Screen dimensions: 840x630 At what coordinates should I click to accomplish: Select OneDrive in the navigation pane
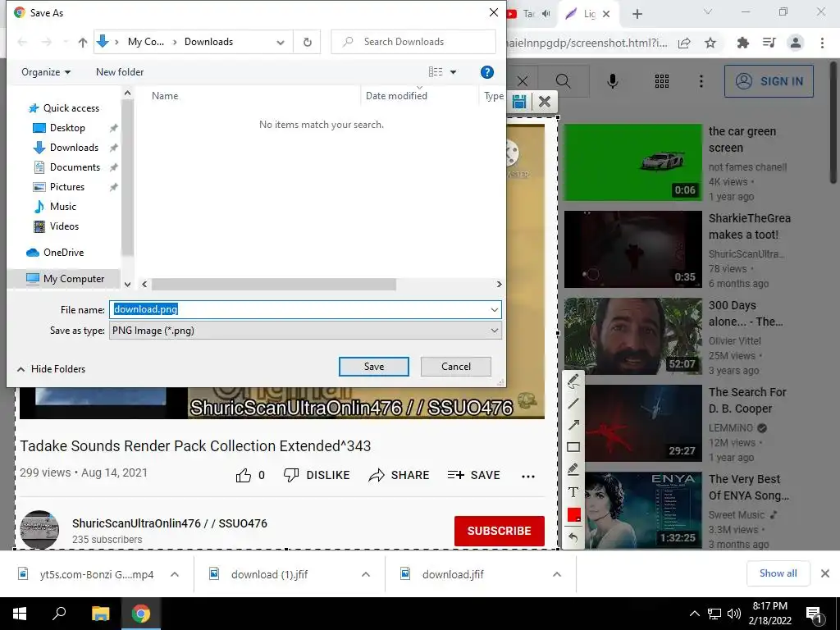[x=55, y=253]
